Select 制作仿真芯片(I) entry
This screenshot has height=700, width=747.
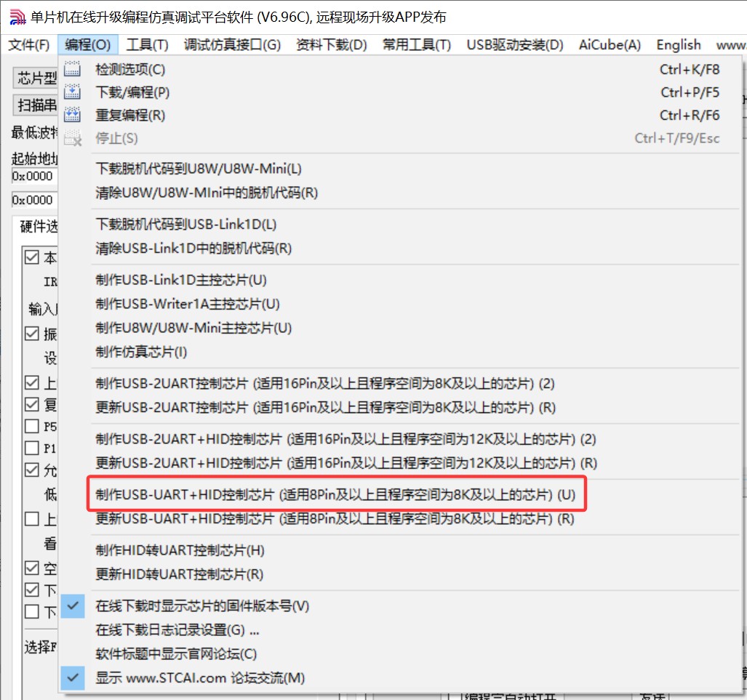pyautogui.click(x=141, y=352)
